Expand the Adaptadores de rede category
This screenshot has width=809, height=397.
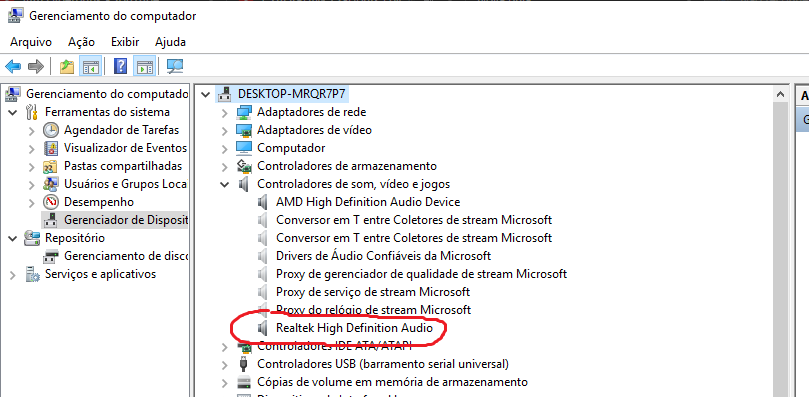(224, 112)
